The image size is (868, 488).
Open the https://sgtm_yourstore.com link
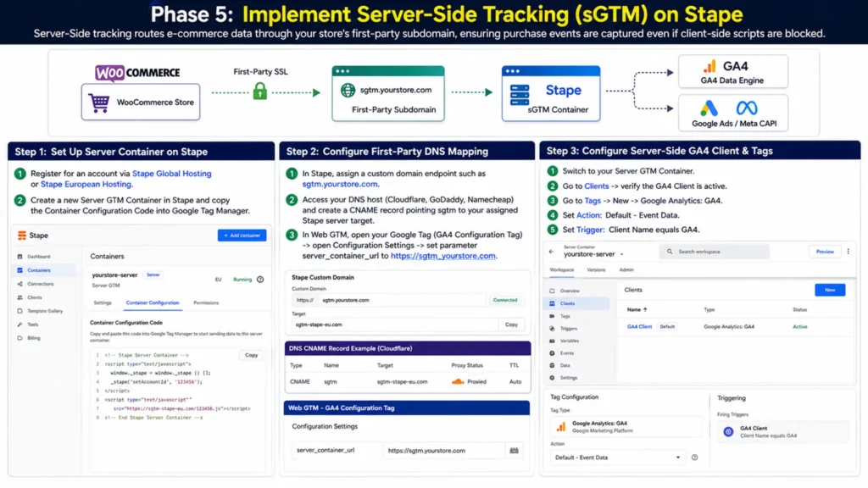(x=442, y=256)
